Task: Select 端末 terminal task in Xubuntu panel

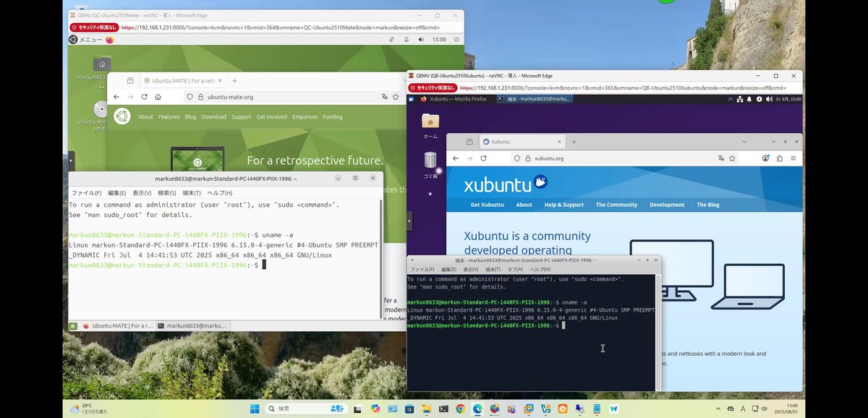Action: (x=535, y=98)
